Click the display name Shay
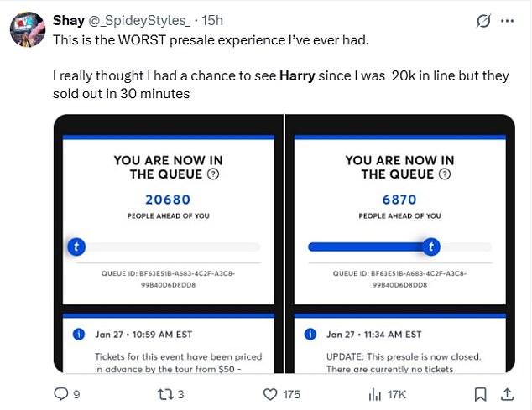Screen dimensions: 532x410 click(69, 20)
